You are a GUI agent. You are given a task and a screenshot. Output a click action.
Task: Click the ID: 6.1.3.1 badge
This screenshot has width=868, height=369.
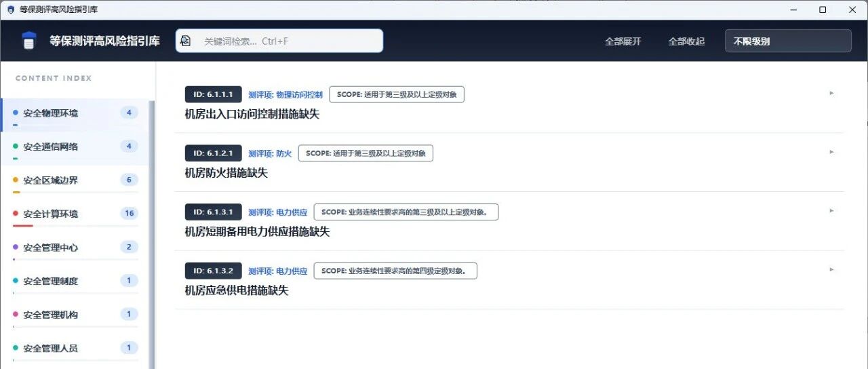click(x=213, y=212)
